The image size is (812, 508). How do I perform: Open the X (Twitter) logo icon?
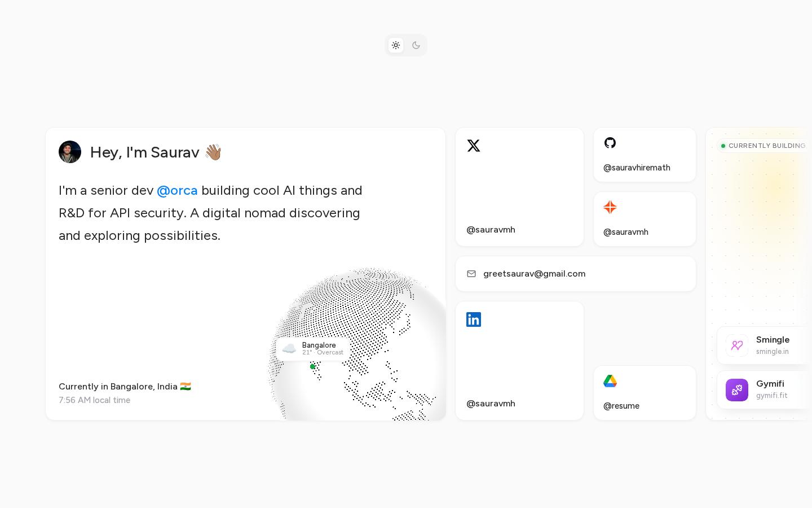474,146
